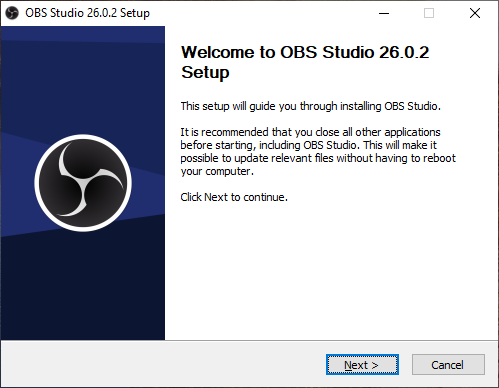The image size is (499, 388).
Task: Click the 'Welcome to OBS Studio 26.0.2' heading
Action: pos(305,52)
